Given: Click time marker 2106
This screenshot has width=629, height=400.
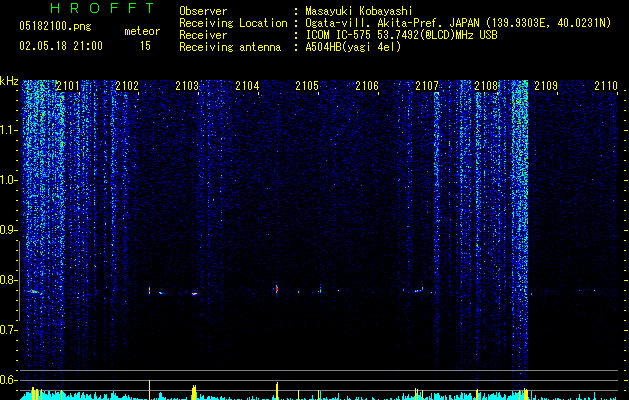Looking at the screenshot, I should tap(367, 85).
